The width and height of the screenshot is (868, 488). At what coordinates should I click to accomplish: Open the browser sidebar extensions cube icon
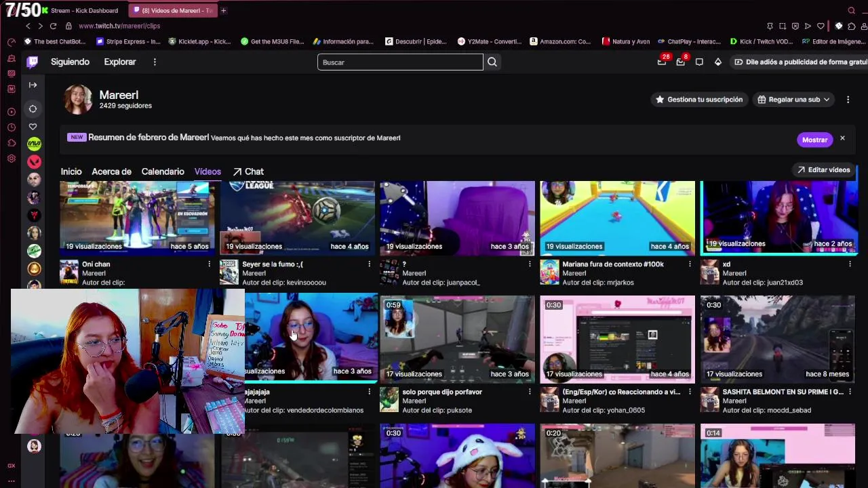click(11, 143)
